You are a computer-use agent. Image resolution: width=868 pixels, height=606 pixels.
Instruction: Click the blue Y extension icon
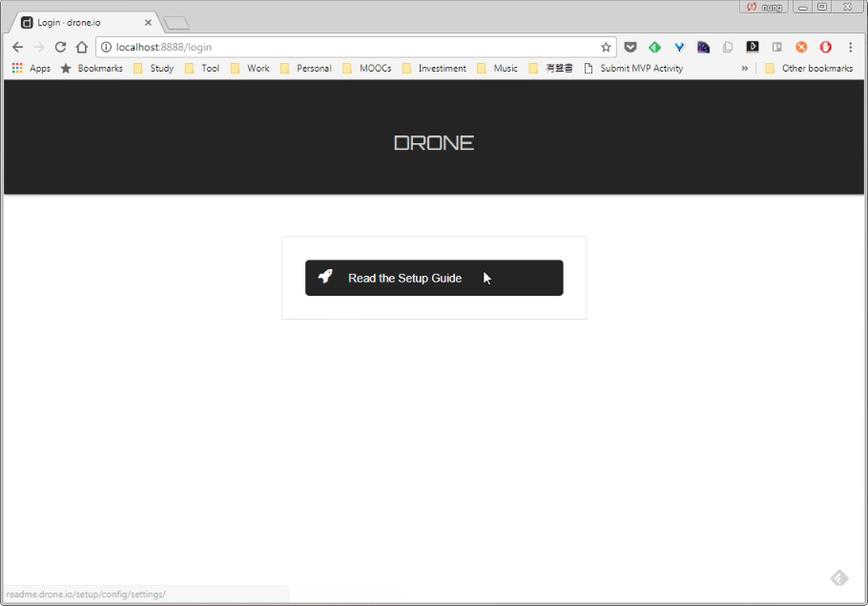pyautogui.click(x=679, y=47)
